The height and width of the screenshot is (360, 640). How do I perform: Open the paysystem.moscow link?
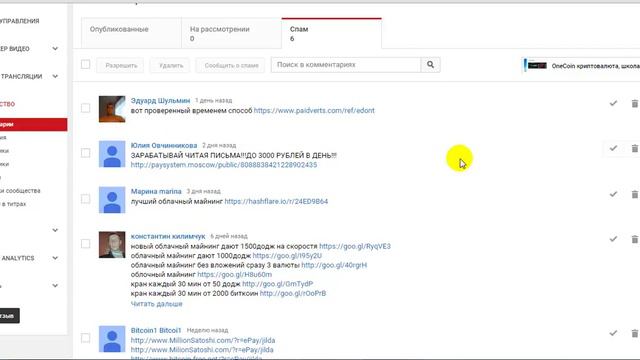[224, 165]
